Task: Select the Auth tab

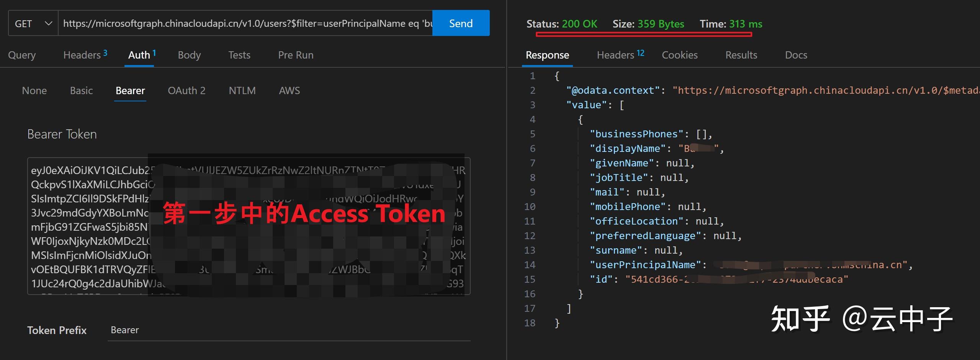Action: pyautogui.click(x=139, y=55)
